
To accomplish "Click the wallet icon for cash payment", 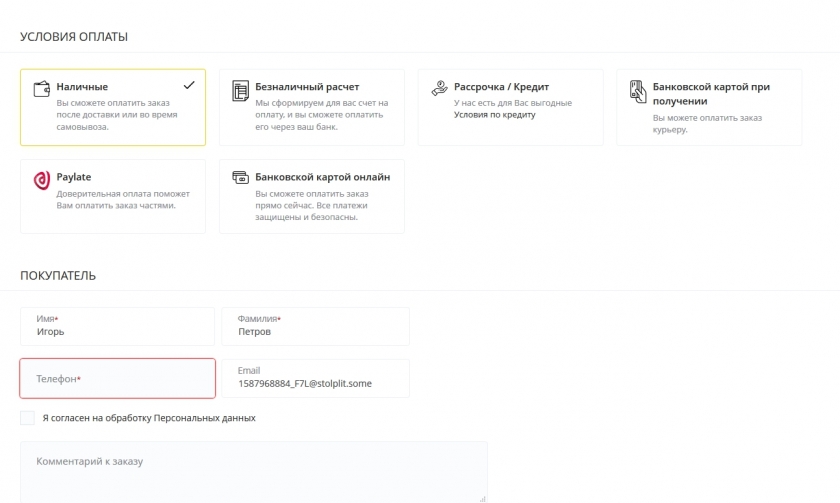I will tap(42, 90).
